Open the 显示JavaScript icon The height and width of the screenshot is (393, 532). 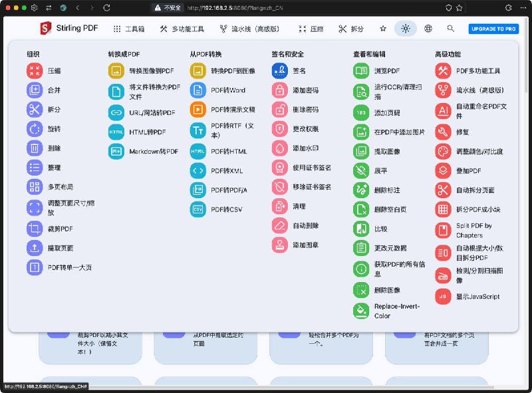[443, 297]
